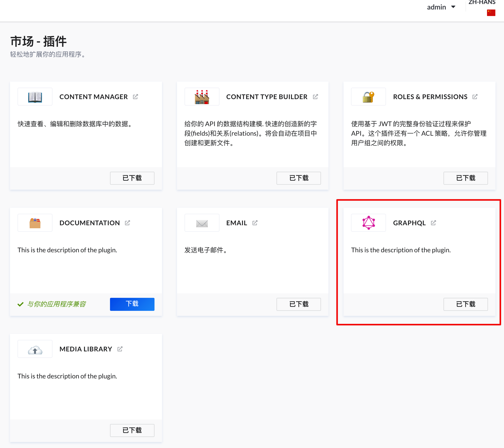Viewport: 504px width, 448px height.
Task: Click the blue 下载 button for Documentation
Action: click(x=132, y=304)
